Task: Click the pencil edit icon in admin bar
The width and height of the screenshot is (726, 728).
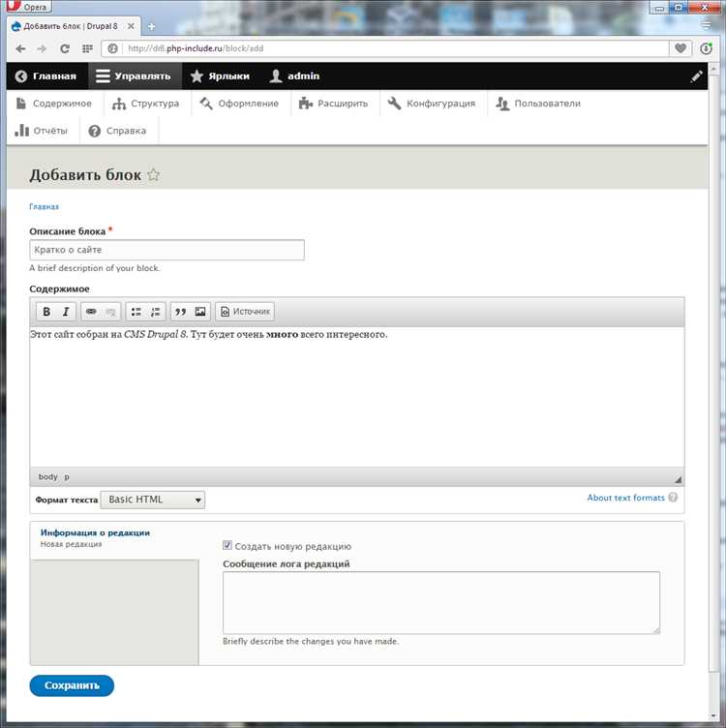Action: point(696,76)
